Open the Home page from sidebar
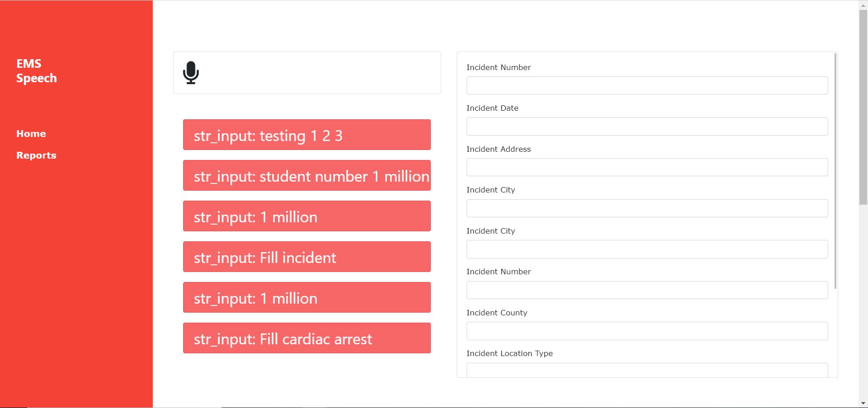The width and height of the screenshot is (868, 408). tap(31, 134)
